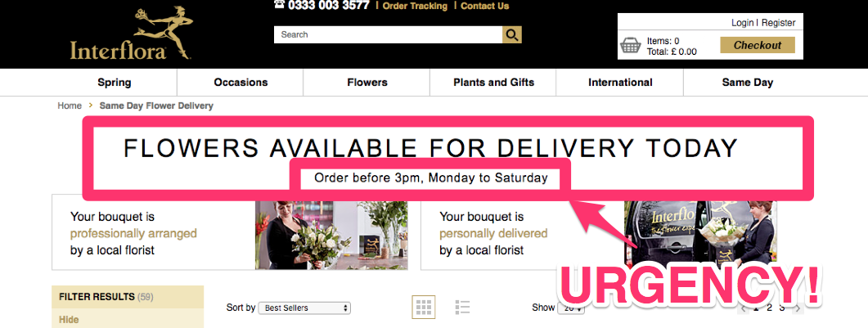Click in the Search text field
868x328 pixels.
click(388, 35)
